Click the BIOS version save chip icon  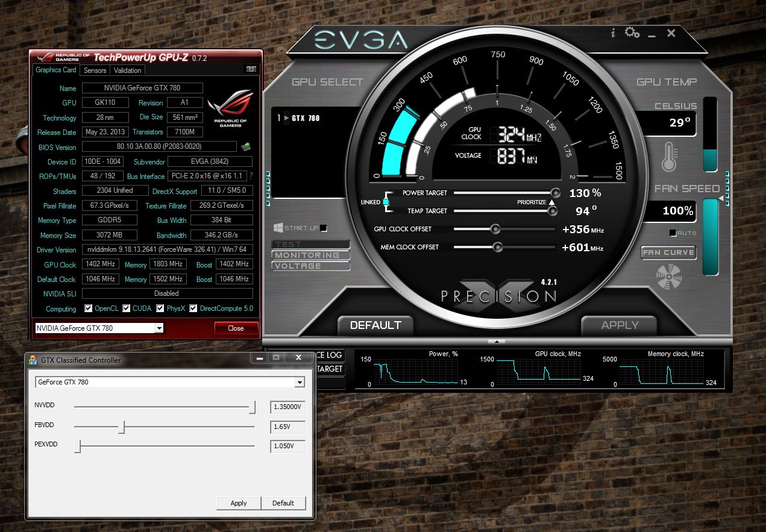[x=246, y=146]
